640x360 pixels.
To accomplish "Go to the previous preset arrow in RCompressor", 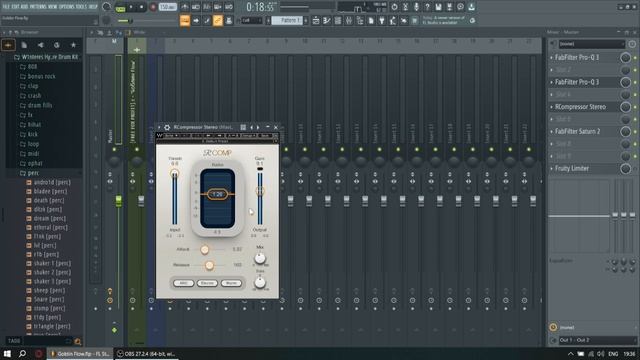I will click(x=251, y=127).
